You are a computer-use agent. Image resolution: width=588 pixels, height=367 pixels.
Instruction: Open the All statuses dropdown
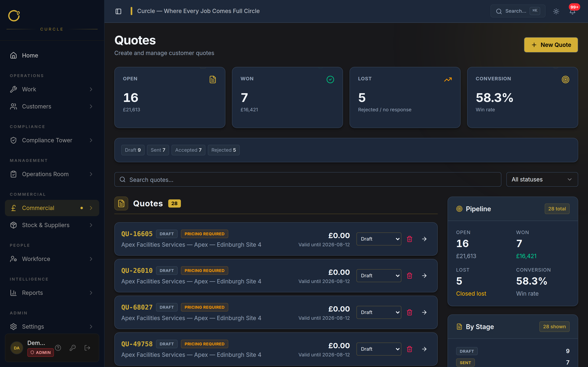click(x=542, y=179)
